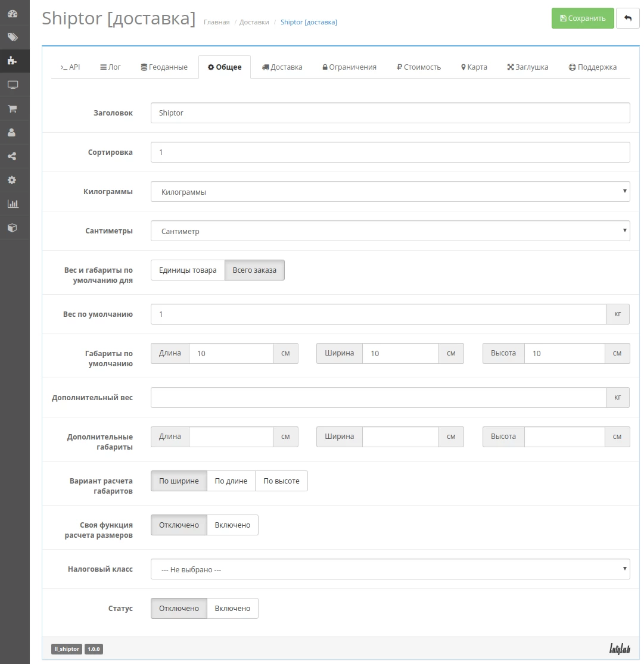Focus default Ширина dimension field
The height and width of the screenshot is (664, 644).
coord(400,354)
